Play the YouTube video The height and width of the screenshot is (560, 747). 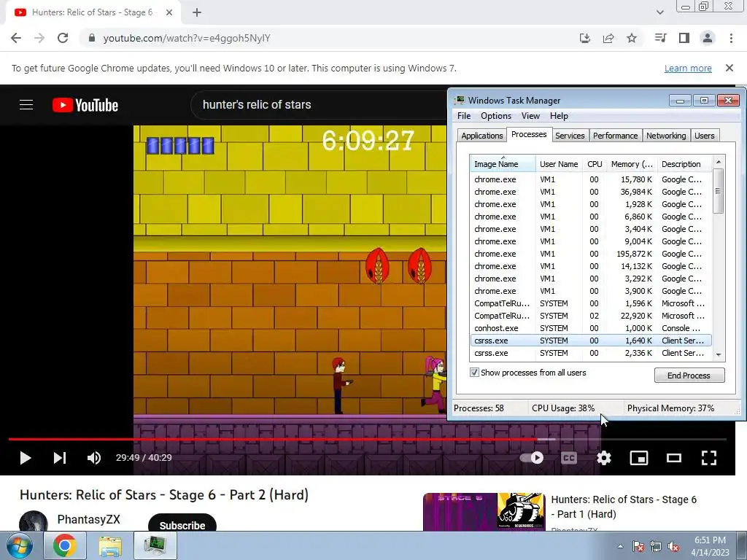pyautogui.click(x=26, y=458)
